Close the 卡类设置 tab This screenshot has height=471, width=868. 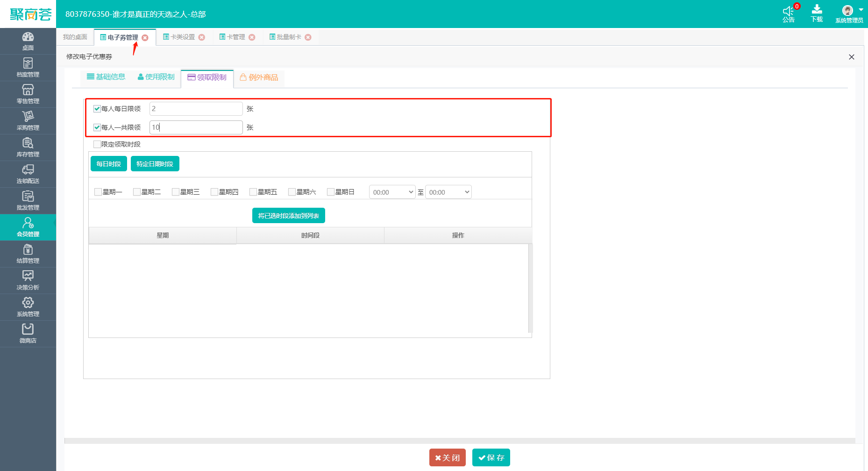(x=202, y=37)
